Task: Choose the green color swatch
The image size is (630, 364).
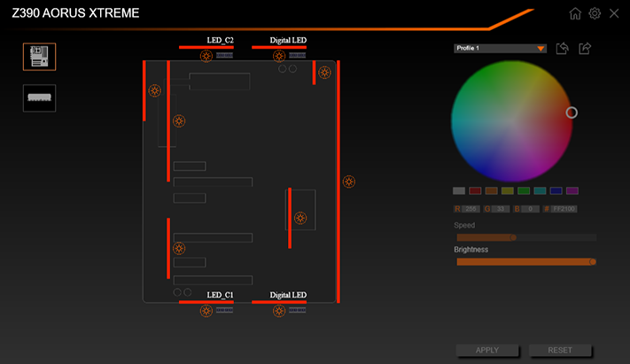Action: (524, 190)
